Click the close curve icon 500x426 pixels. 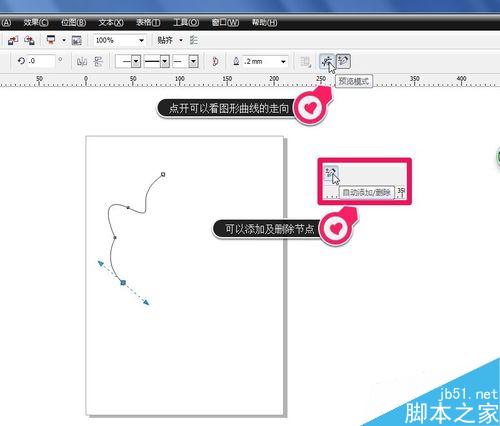[x=215, y=61]
